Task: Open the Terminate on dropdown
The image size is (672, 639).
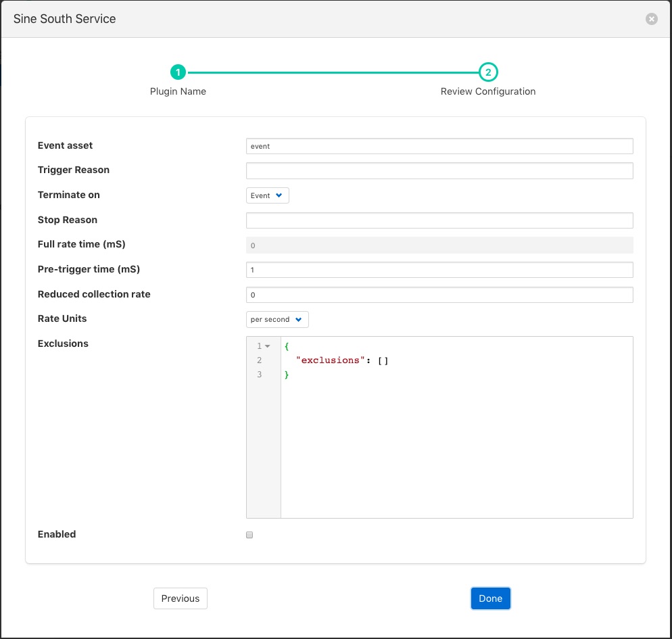Action: pos(268,195)
